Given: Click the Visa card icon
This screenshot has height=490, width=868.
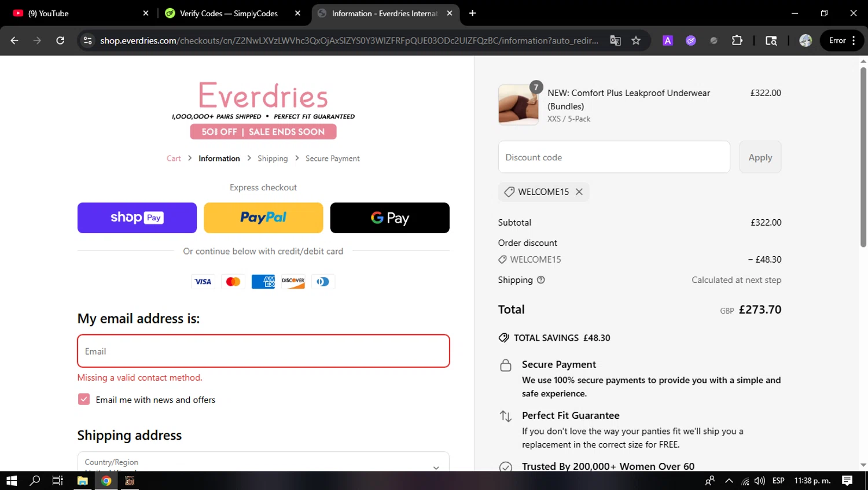Looking at the screenshot, I should pos(203,282).
